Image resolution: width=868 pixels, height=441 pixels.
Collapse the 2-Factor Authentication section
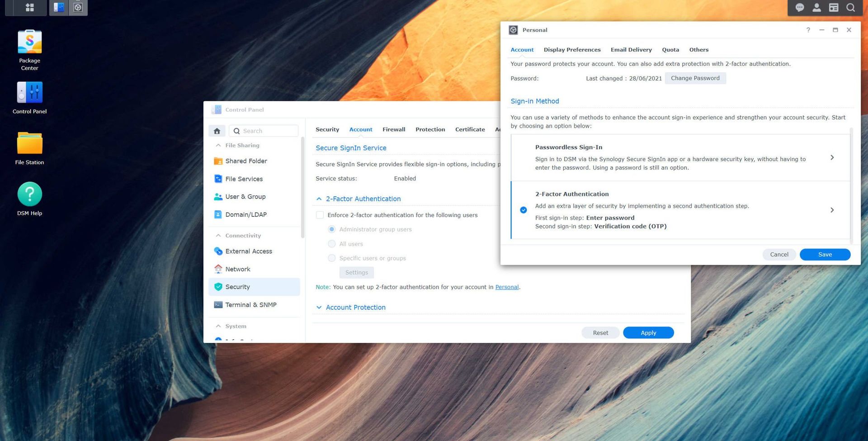pyautogui.click(x=319, y=199)
